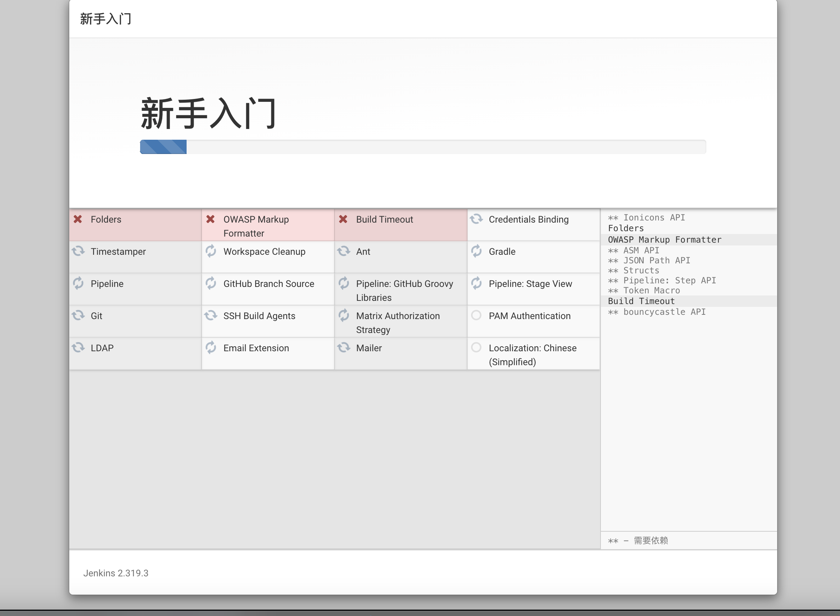Image resolution: width=840 pixels, height=616 pixels.
Task: Click the spinner beside Git plugin
Action: pyautogui.click(x=78, y=316)
